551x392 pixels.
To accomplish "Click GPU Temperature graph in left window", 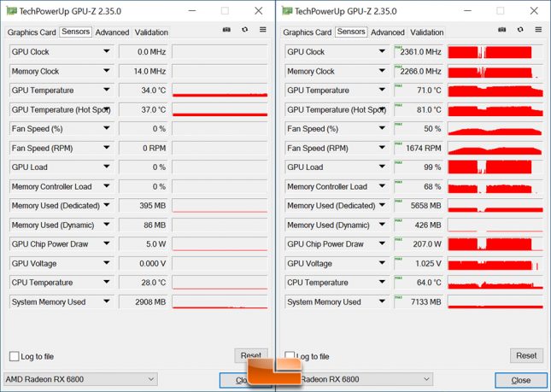I will click(x=220, y=91).
